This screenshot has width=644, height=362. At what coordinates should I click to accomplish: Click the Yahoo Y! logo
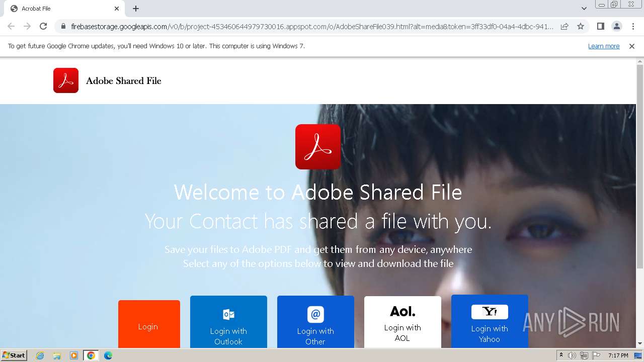[490, 312]
